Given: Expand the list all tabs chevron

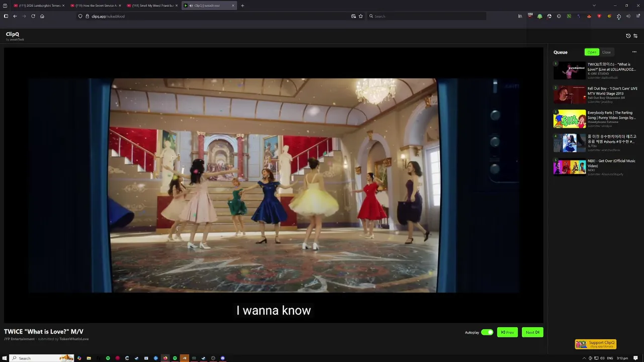Looking at the screenshot, I should 594,6.
